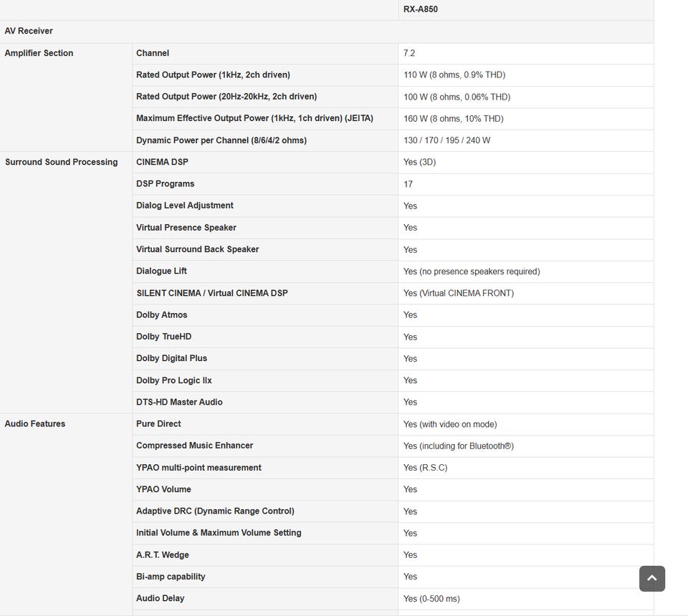The image size is (688, 616).
Task: Click the AV Receiver section heading
Action: coord(29,31)
